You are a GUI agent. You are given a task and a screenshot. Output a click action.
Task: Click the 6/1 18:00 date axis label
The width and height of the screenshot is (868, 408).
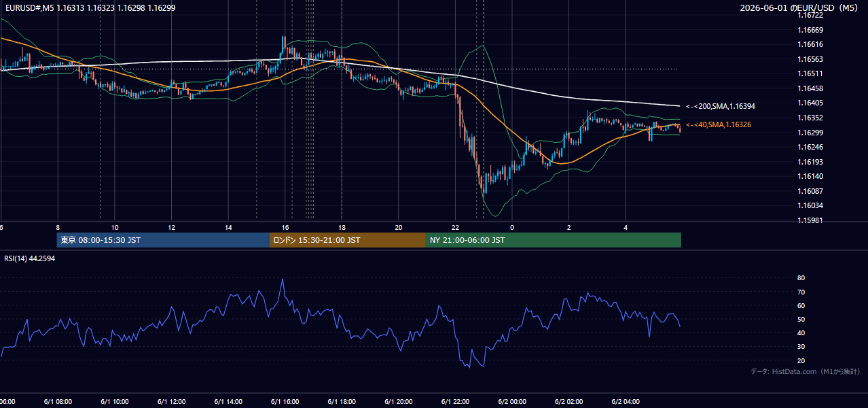342,402
